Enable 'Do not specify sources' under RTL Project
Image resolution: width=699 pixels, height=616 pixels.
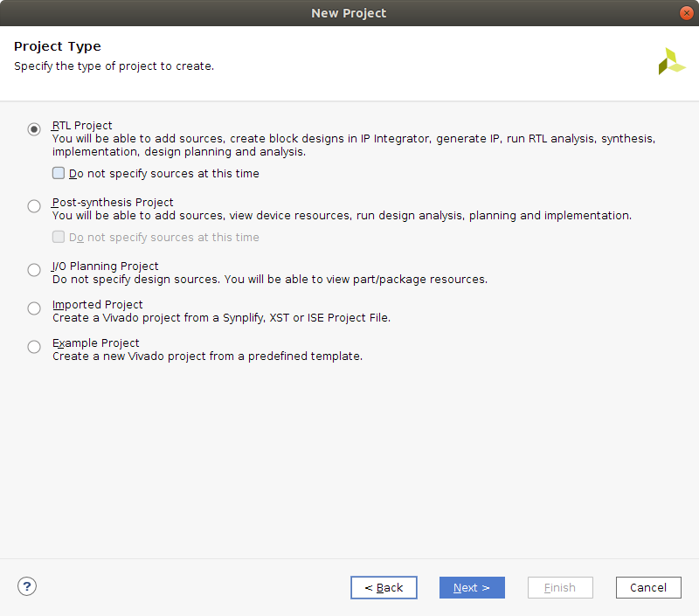(x=59, y=173)
